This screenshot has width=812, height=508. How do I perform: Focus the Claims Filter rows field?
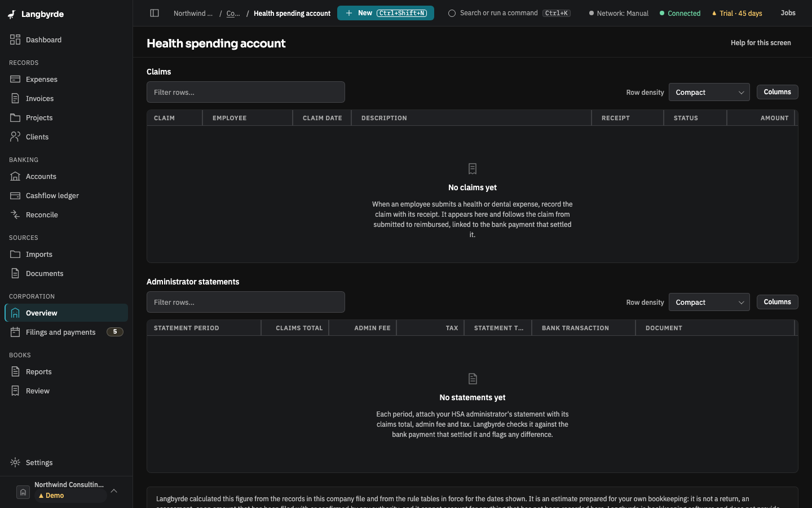coord(246,92)
